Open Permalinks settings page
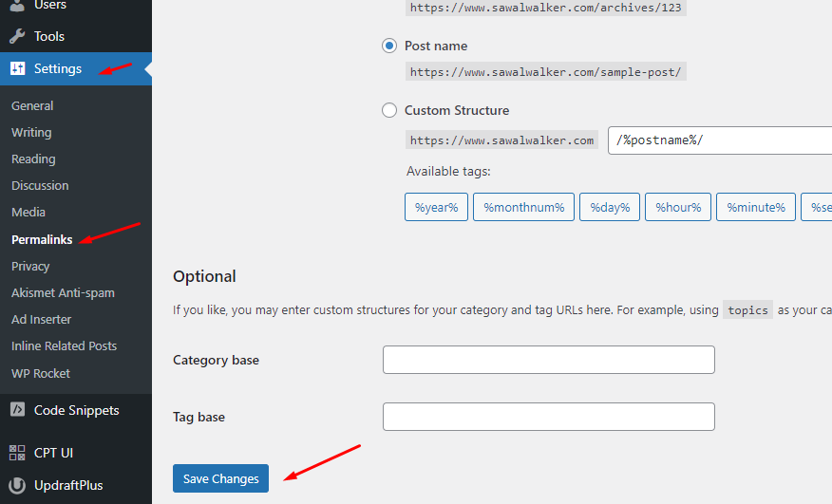 point(42,239)
